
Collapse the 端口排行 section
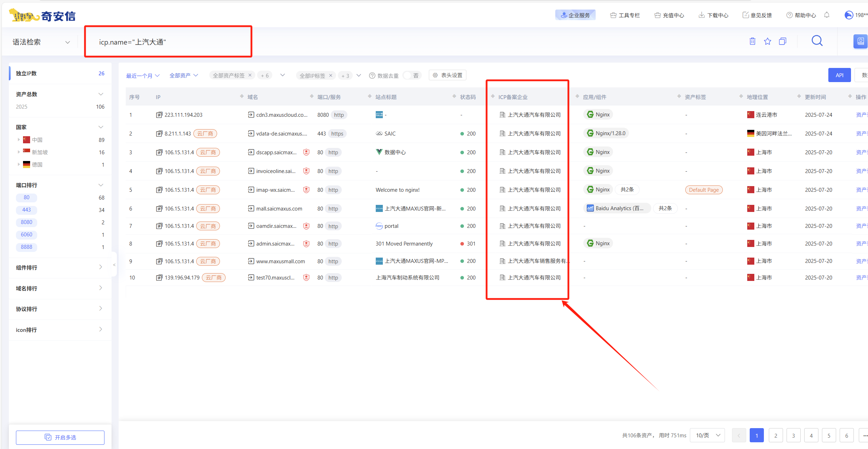(x=101, y=185)
